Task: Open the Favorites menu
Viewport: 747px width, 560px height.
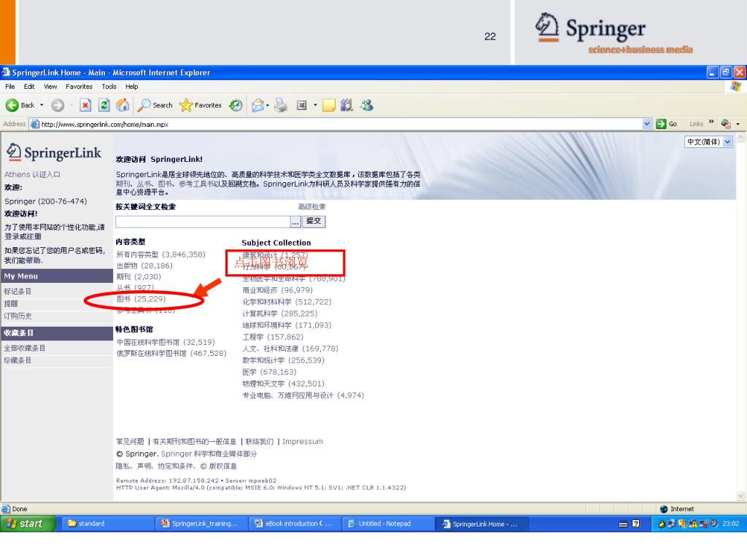Action: pos(79,87)
